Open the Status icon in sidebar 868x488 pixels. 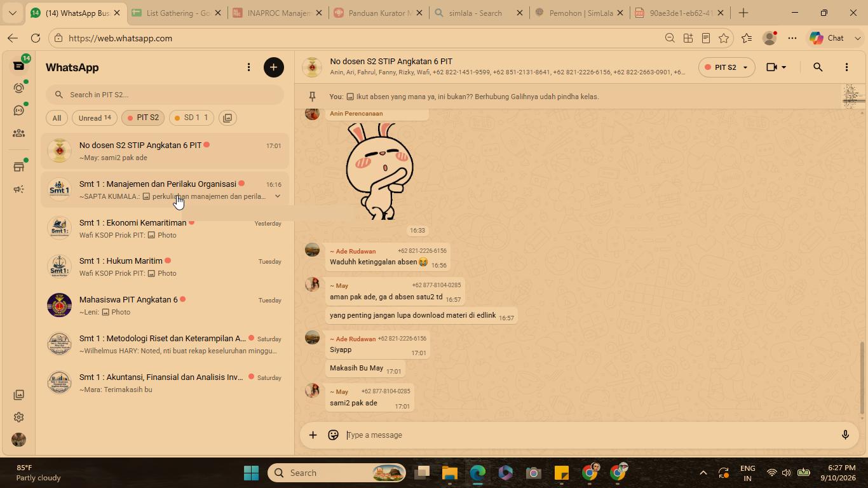(19, 88)
